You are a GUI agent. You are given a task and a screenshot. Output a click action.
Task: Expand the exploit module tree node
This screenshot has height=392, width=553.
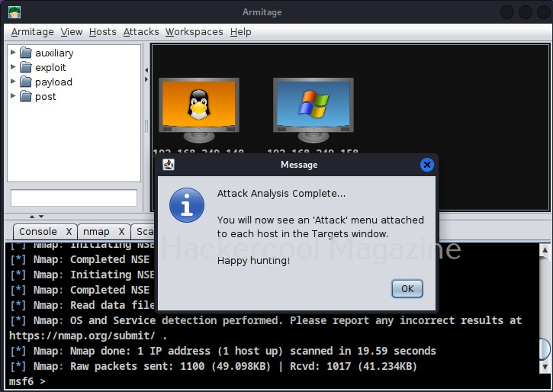tap(13, 66)
